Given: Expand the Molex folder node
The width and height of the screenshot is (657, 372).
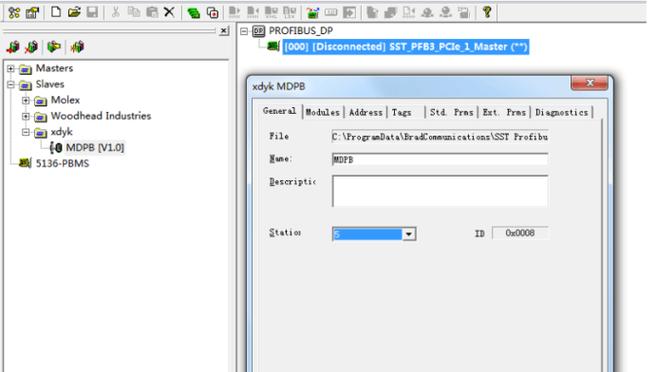Looking at the screenshot, I should click(x=26, y=101).
